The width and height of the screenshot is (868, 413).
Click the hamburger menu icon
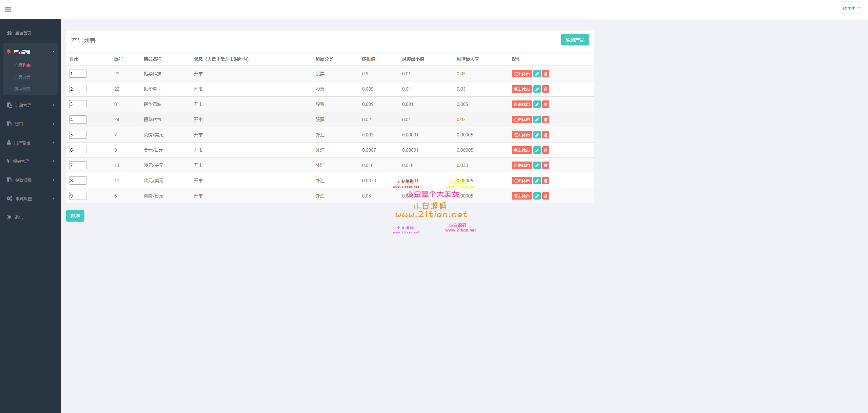[x=8, y=9]
